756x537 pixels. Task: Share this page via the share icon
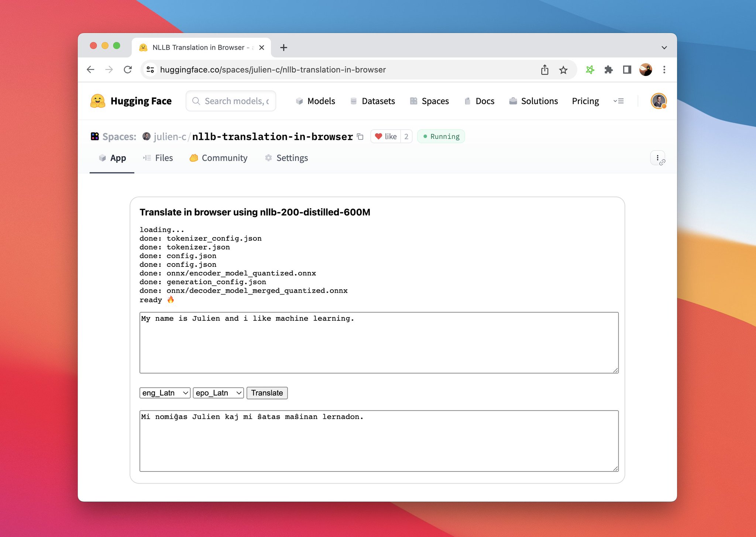544,70
